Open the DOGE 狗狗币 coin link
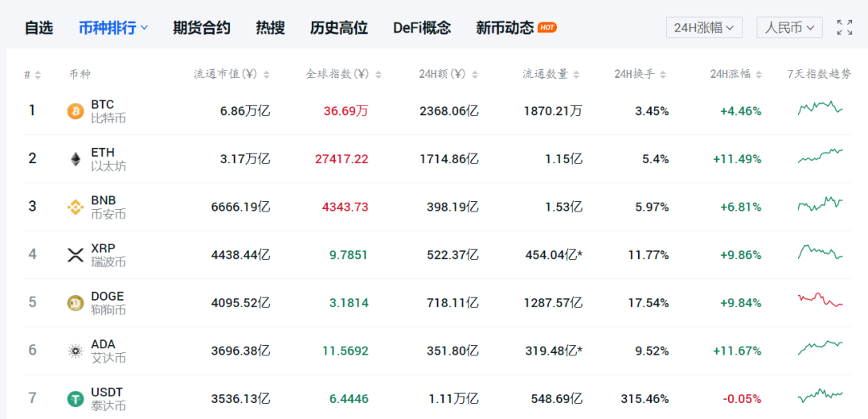Screen dimensions: 868x419 tap(108, 303)
